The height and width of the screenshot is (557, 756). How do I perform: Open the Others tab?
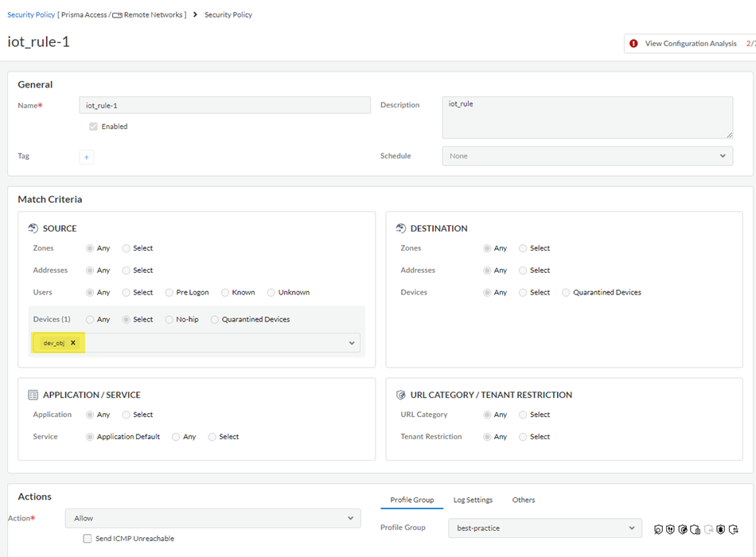click(x=523, y=500)
